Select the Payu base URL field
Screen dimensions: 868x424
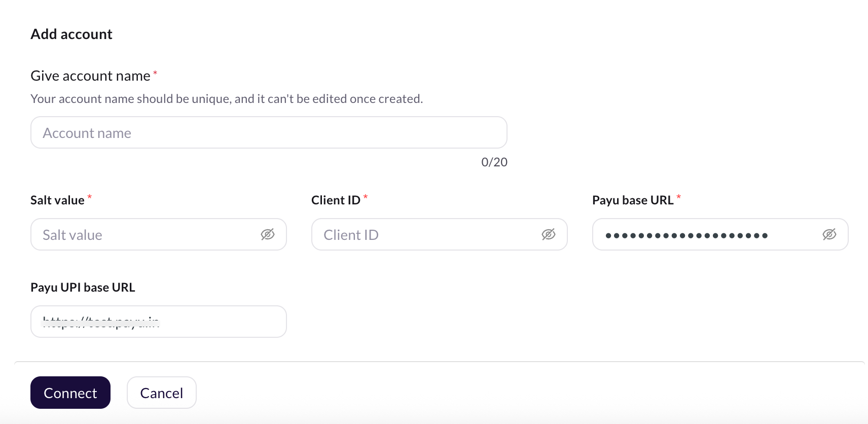[x=720, y=234]
